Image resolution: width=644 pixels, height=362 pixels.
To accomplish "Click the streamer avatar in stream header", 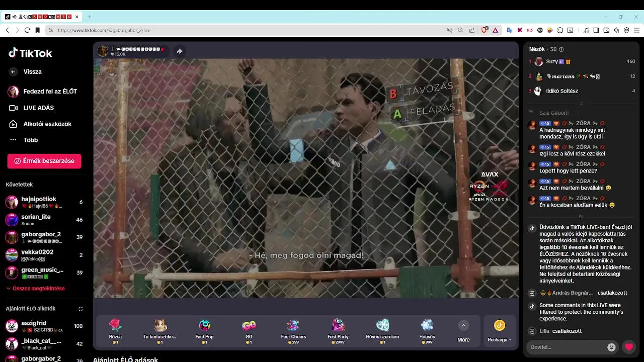I will pos(103,51).
